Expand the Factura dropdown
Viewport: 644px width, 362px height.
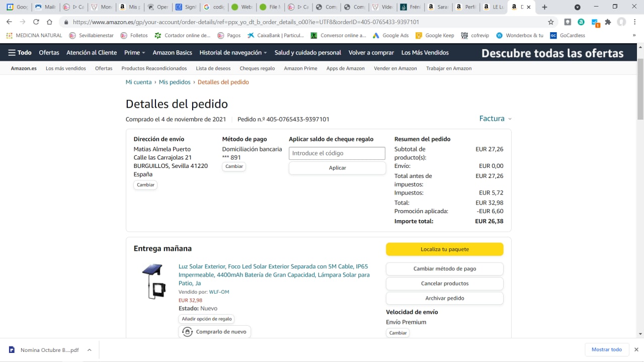point(495,119)
